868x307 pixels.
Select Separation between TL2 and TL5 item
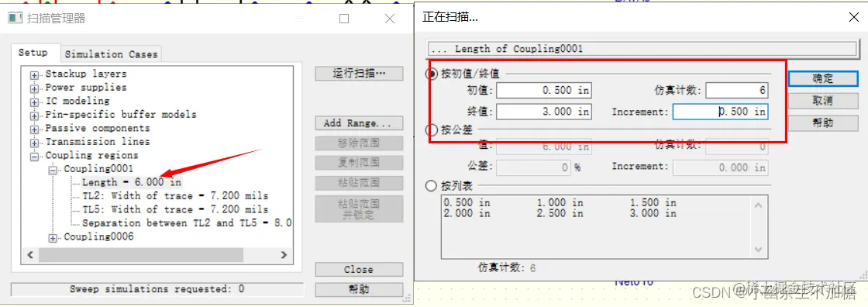tap(187, 222)
